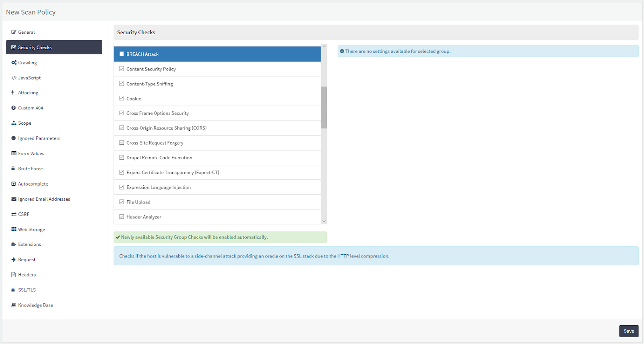Viewport: 644px width, 344px height.
Task: Click the JavaScript code icon
Action: (14, 78)
